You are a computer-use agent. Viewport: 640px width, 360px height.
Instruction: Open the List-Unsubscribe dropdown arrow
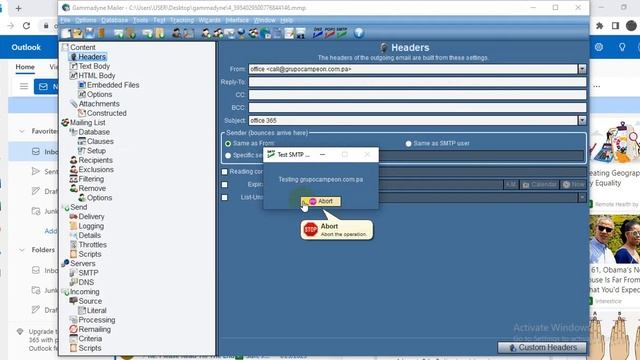tap(582, 198)
